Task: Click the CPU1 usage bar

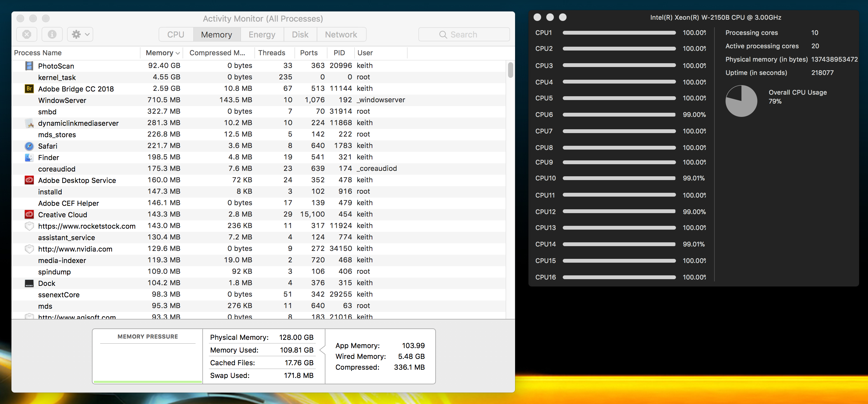Action: point(619,33)
